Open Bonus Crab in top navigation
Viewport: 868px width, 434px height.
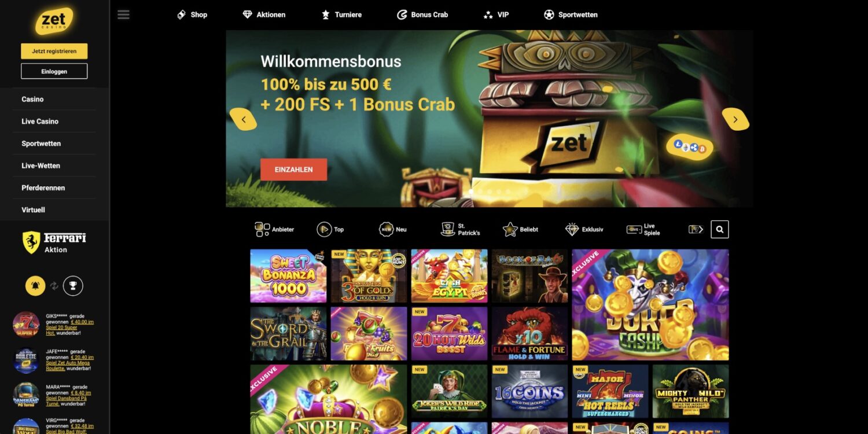coord(422,14)
